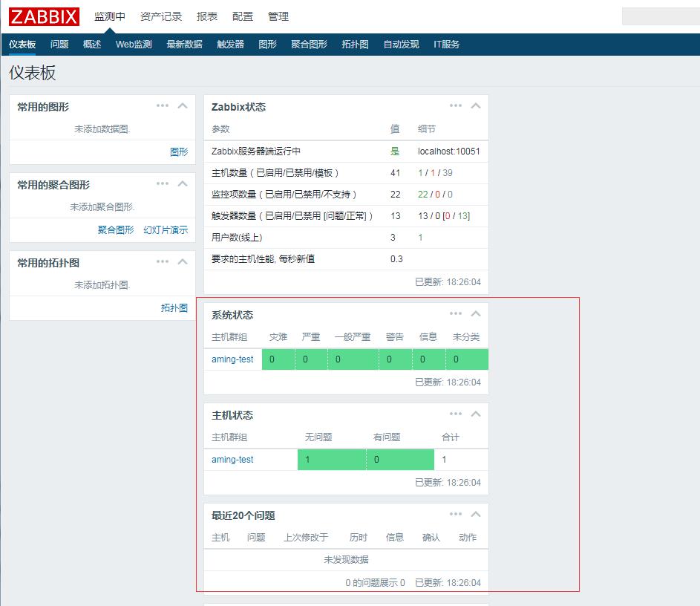Open the IT服务 submenu tab

click(446, 45)
